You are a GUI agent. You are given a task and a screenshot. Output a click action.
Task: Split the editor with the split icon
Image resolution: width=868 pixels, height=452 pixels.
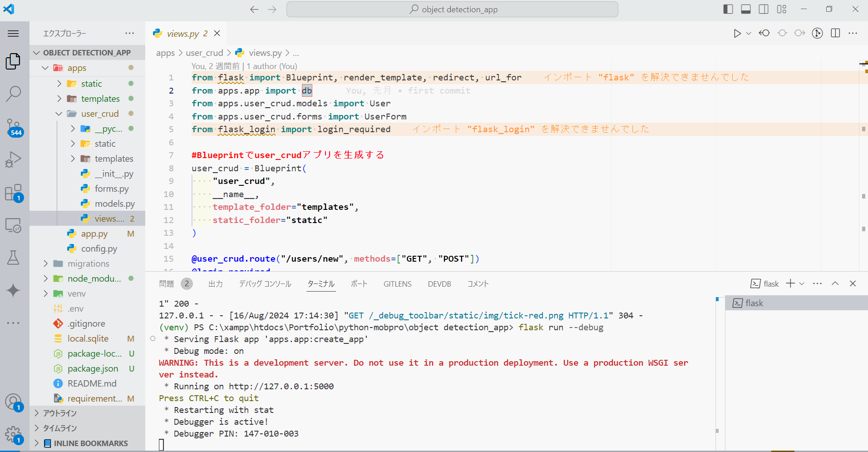click(x=836, y=33)
